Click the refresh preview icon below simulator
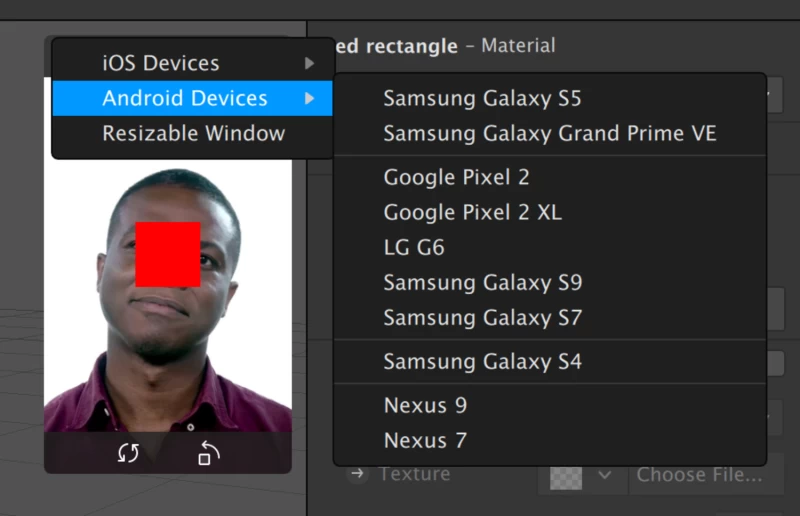The height and width of the screenshot is (516, 800). [x=128, y=453]
